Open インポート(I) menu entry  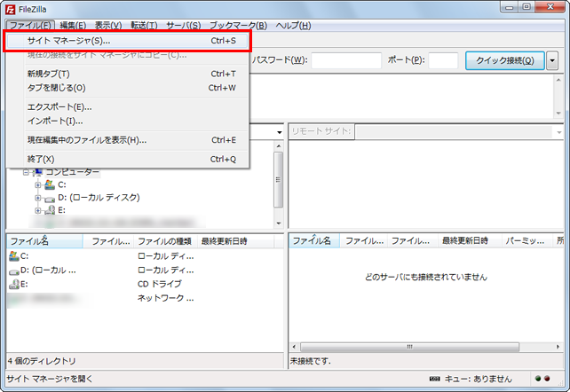point(127,121)
